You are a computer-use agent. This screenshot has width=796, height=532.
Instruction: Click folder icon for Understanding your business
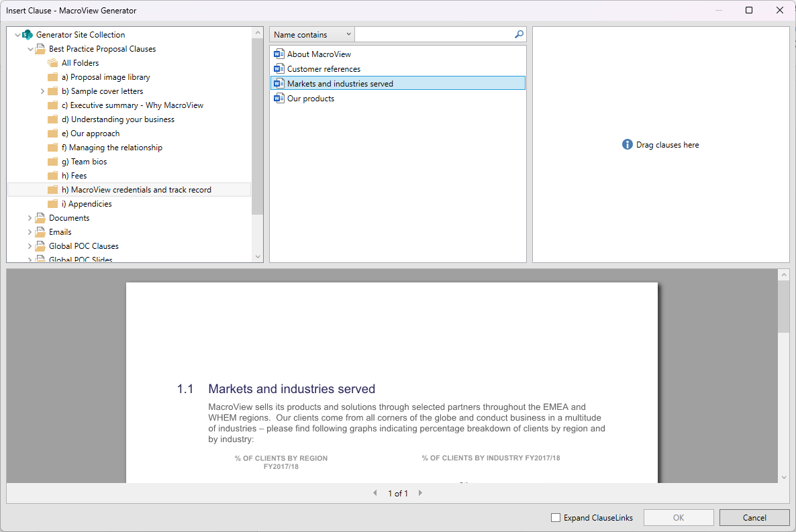53,119
